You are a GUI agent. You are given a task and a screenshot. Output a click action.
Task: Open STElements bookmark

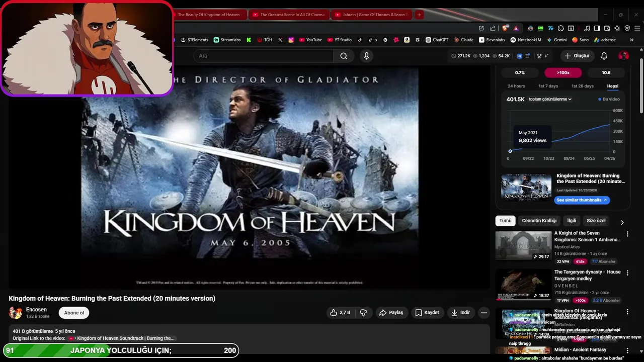click(194, 40)
